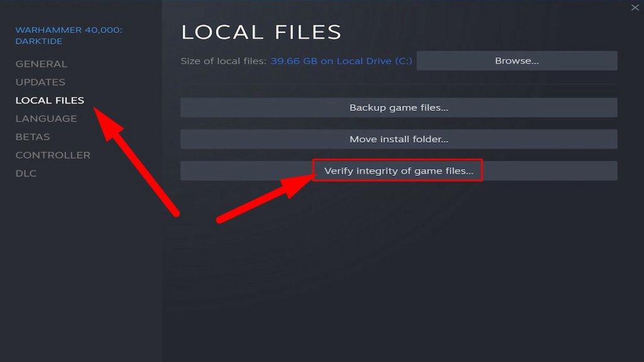Show the Controller settings tab
The width and height of the screenshot is (644, 362).
53,155
